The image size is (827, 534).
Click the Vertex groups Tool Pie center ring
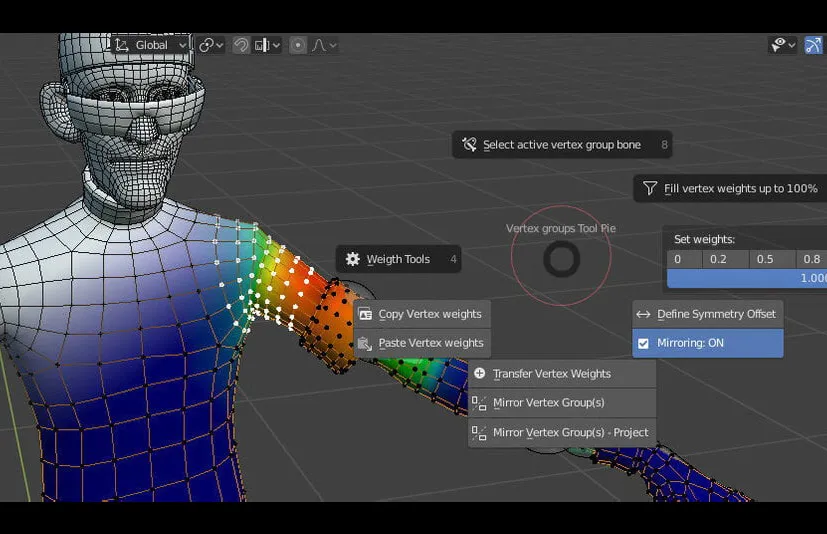point(562,259)
